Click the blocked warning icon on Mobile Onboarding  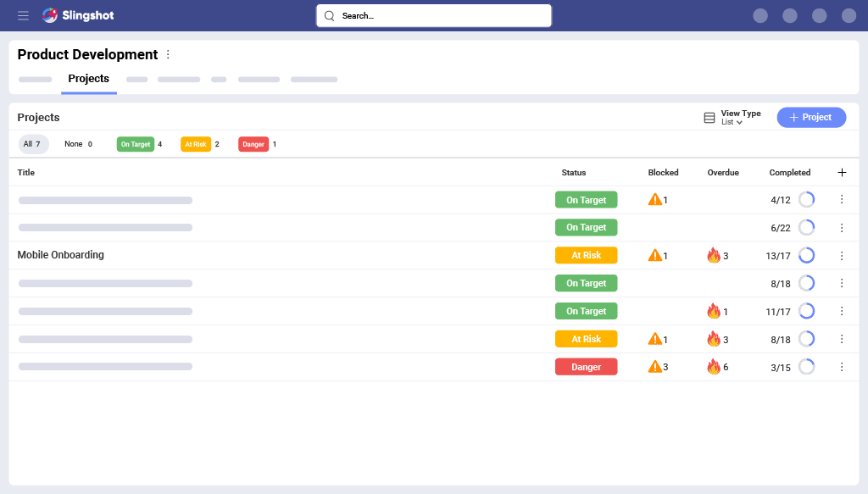coord(654,255)
